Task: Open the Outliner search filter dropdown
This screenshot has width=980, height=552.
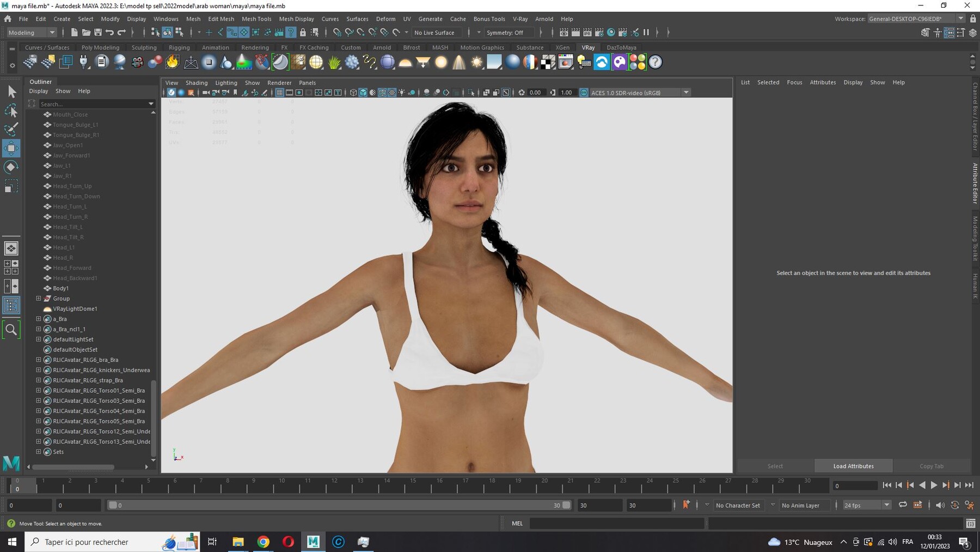Action: point(151,104)
